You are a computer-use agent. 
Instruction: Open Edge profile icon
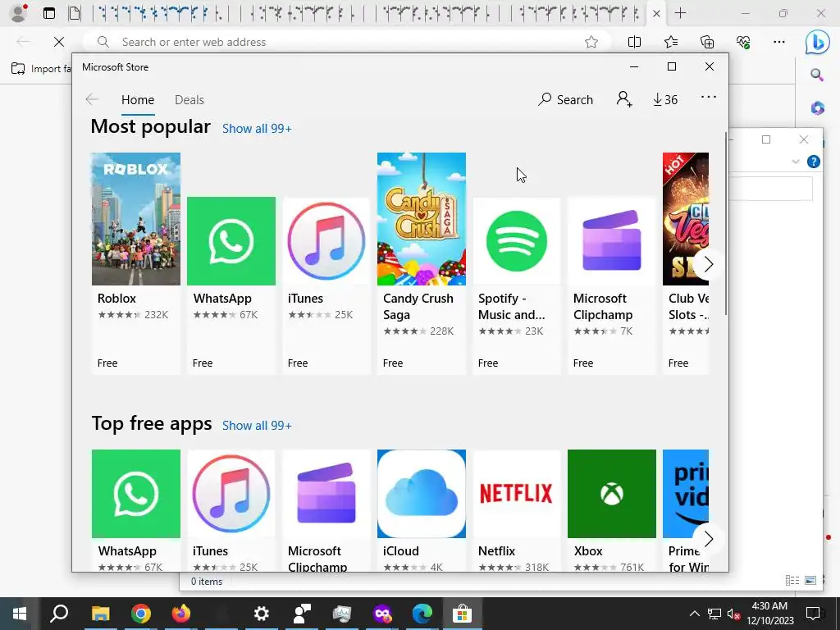pyautogui.click(x=18, y=13)
